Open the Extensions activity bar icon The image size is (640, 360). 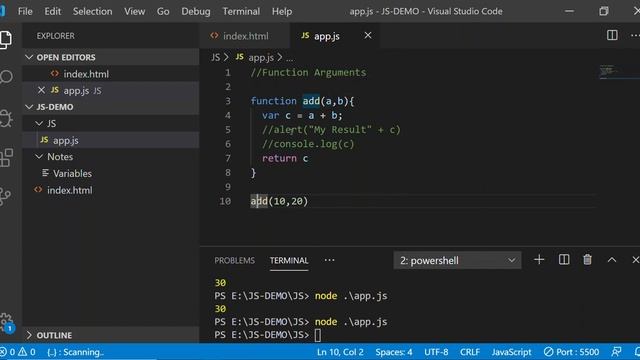click(6, 158)
